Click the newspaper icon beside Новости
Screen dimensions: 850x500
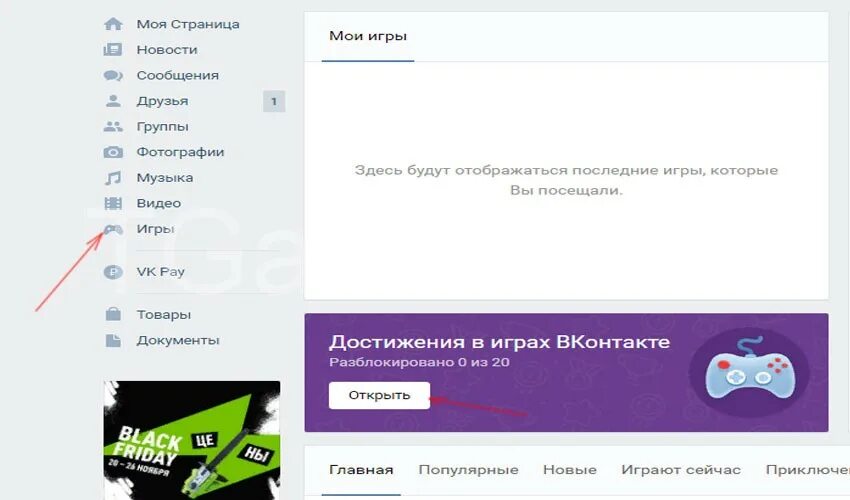coord(113,49)
